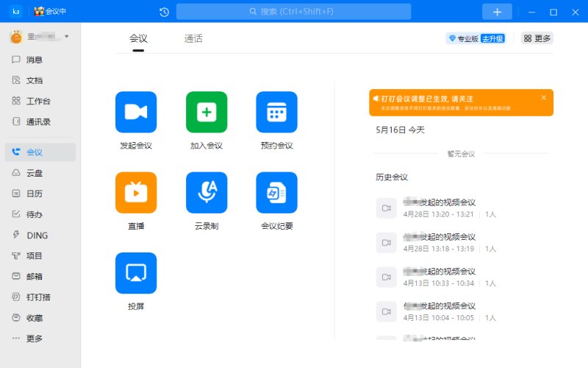Open 消息 in the sidebar
The height and width of the screenshot is (368, 588).
coord(40,60)
